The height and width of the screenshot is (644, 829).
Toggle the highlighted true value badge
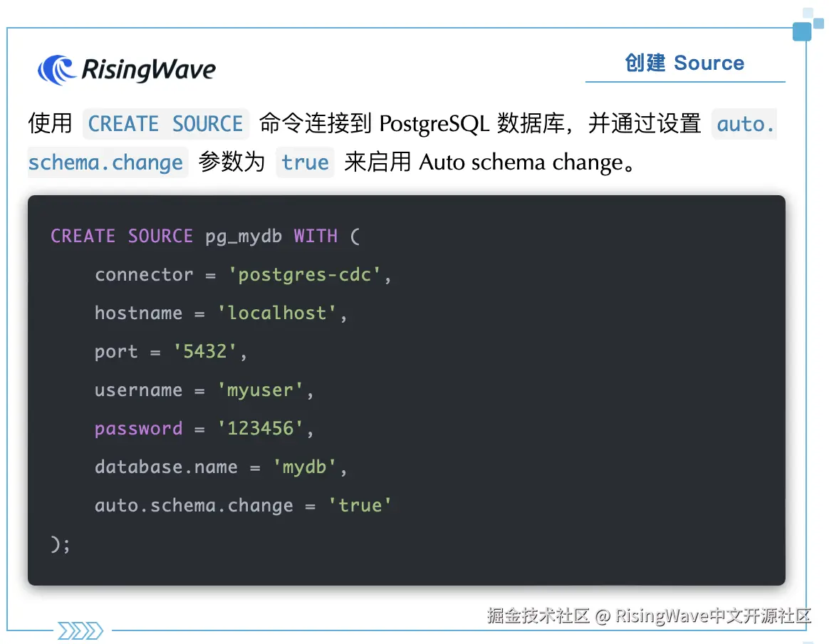click(x=305, y=162)
